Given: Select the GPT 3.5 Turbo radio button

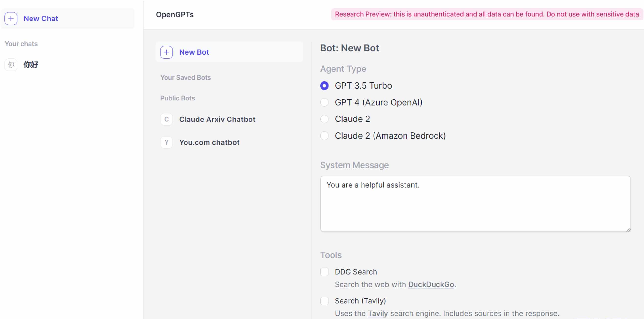Looking at the screenshot, I should pyautogui.click(x=324, y=86).
